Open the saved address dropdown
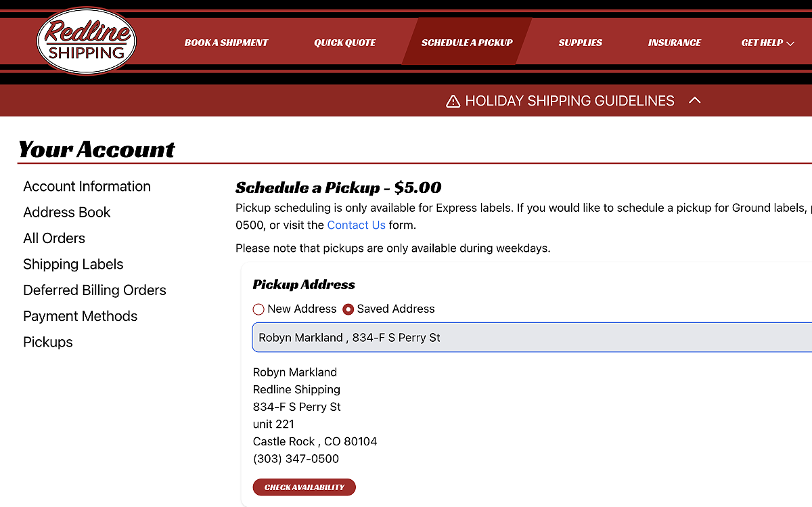The height and width of the screenshot is (507, 812). coord(532,337)
